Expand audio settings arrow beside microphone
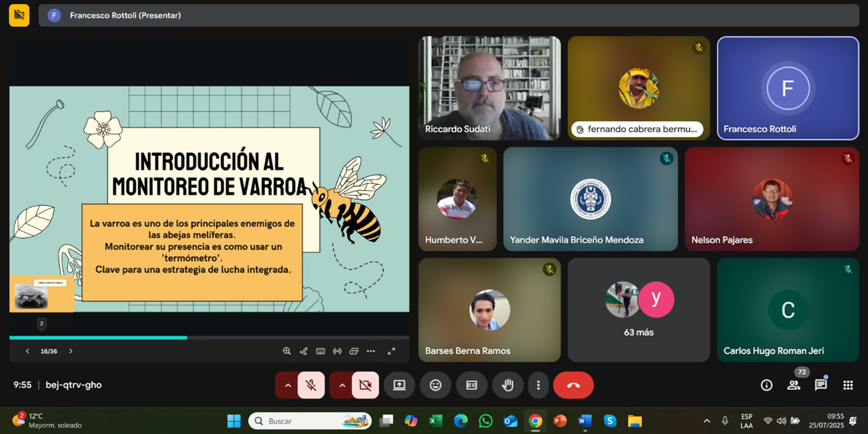The width and height of the screenshot is (868, 434). [x=288, y=385]
